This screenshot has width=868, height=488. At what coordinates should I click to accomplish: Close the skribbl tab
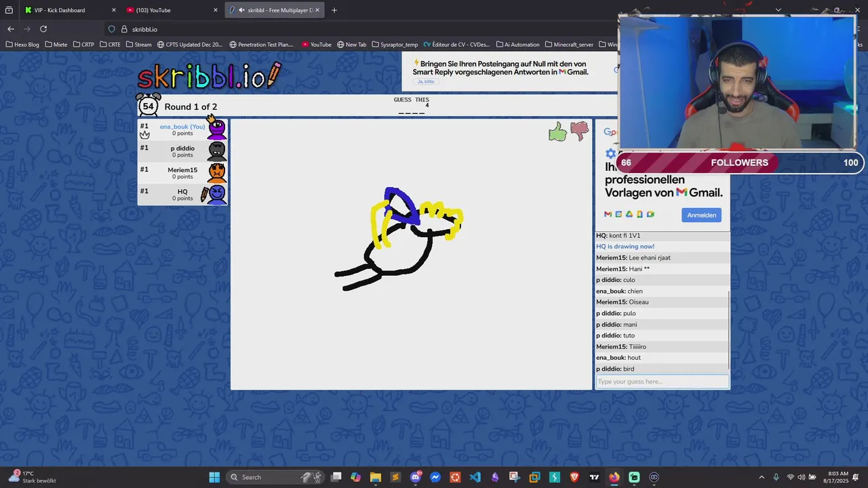tap(317, 10)
